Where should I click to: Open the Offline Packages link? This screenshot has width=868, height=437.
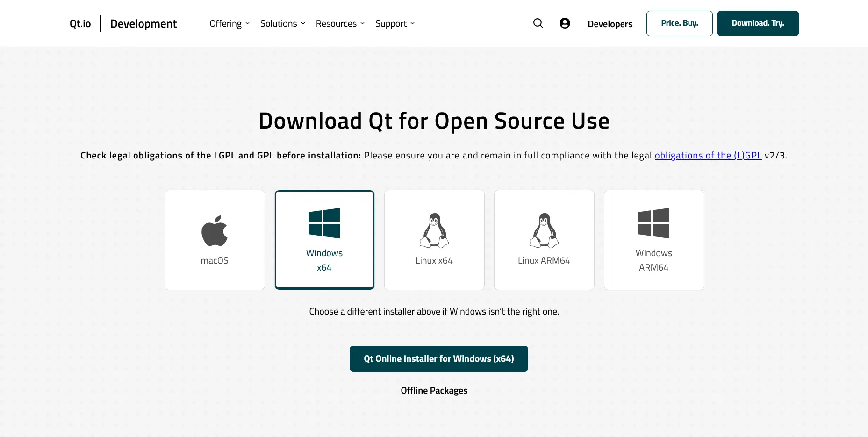click(x=434, y=390)
